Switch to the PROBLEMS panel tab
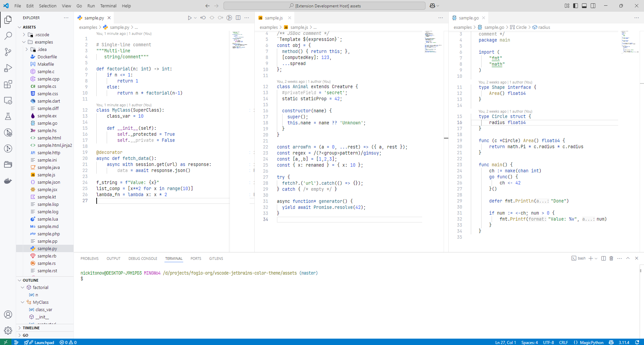644x345 pixels. click(x=89, y=258)
